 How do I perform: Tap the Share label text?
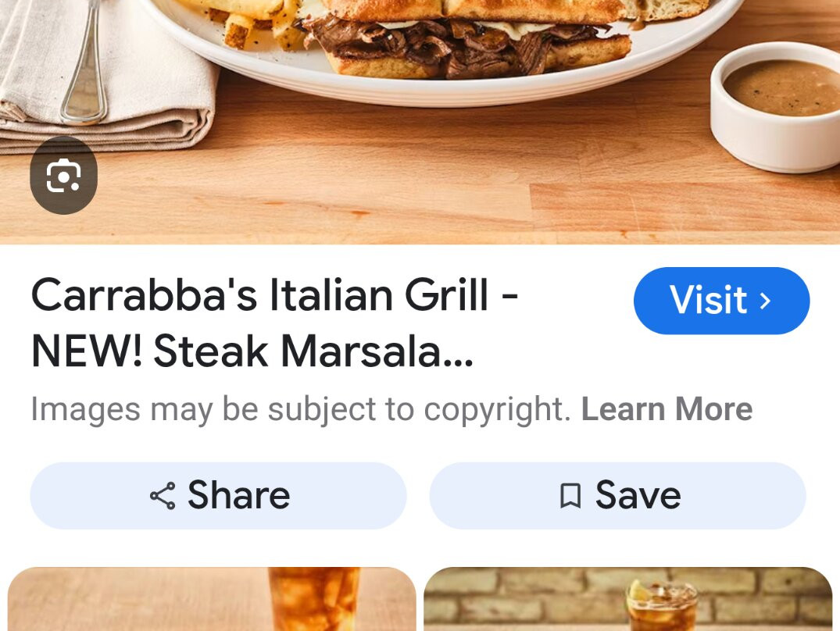[239, 495]
